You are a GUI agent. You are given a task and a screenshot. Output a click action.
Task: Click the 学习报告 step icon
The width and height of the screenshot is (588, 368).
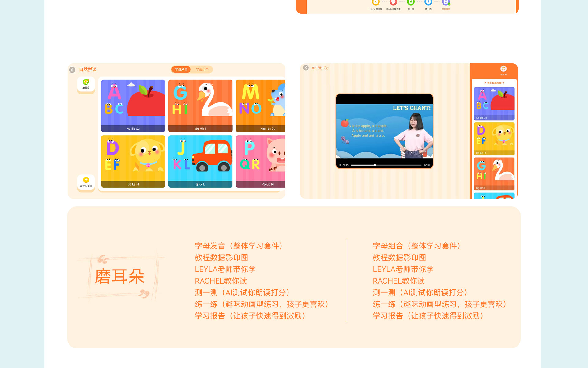446,3
